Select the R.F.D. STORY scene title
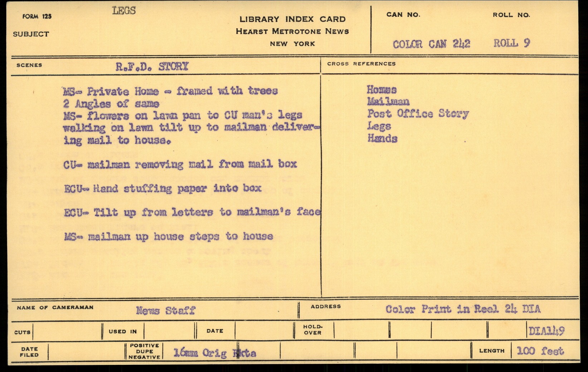This screenshot has height=372, width=588. point(152,67)
